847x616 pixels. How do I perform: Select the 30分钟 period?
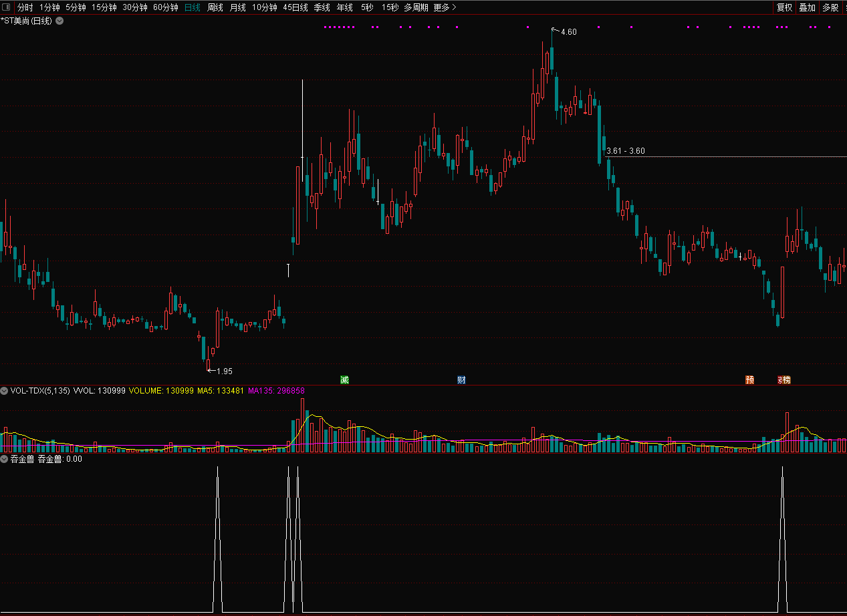135,7
